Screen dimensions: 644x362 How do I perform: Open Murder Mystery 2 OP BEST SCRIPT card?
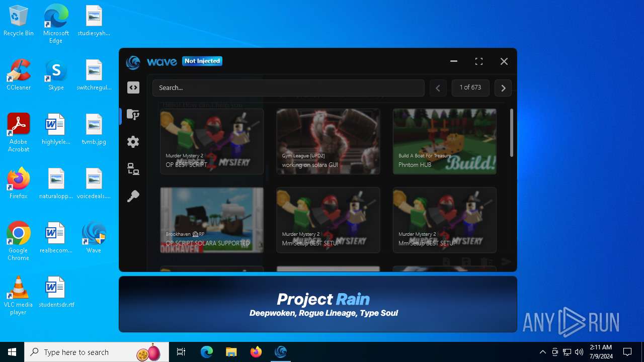tap(212, 141)
